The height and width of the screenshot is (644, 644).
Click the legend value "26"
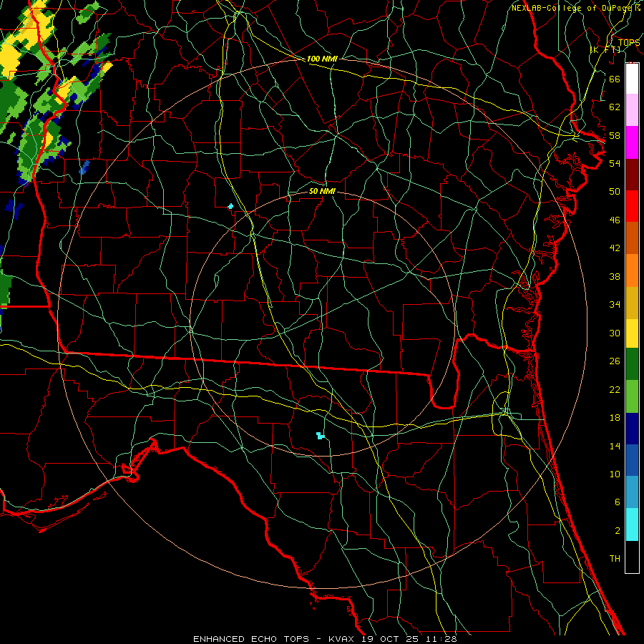615,361
